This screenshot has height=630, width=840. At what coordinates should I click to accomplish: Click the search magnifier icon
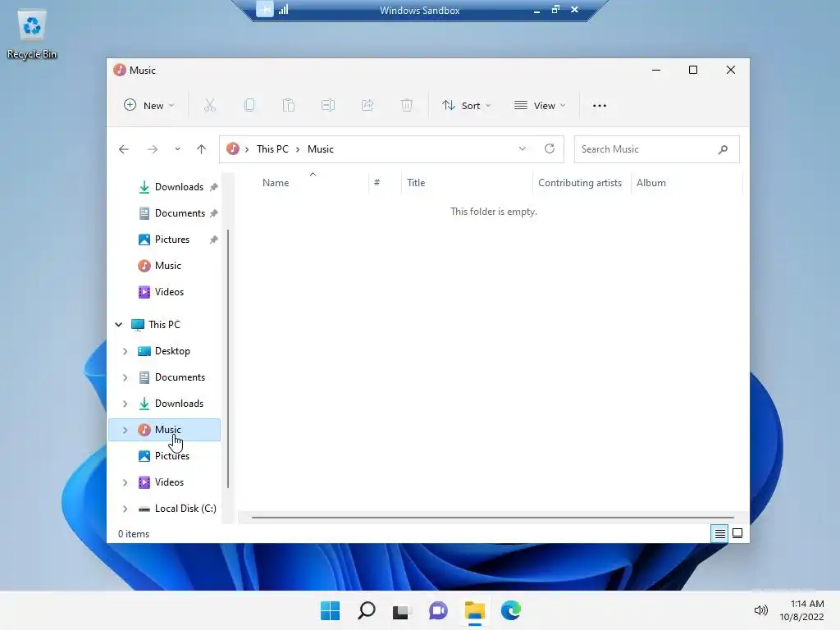point(724,149)
